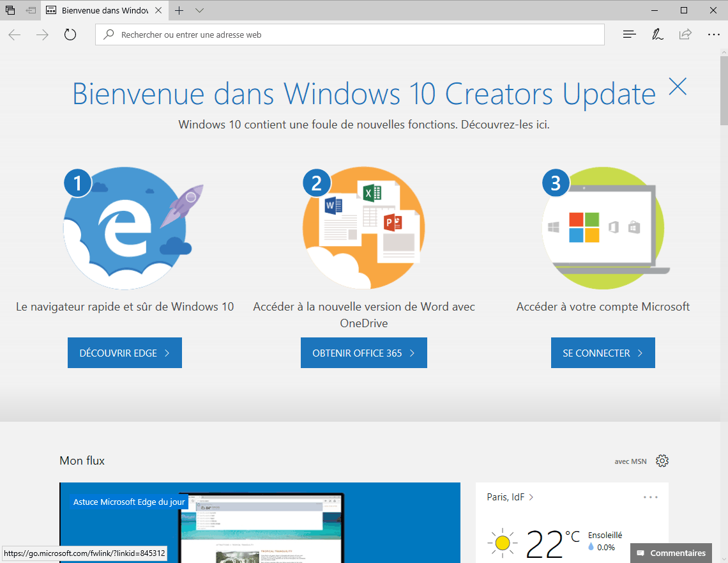Click the Back navigation arrow
Image resolution: width=728 pixels, height=563 pixels.
click(x=15, y=35)
